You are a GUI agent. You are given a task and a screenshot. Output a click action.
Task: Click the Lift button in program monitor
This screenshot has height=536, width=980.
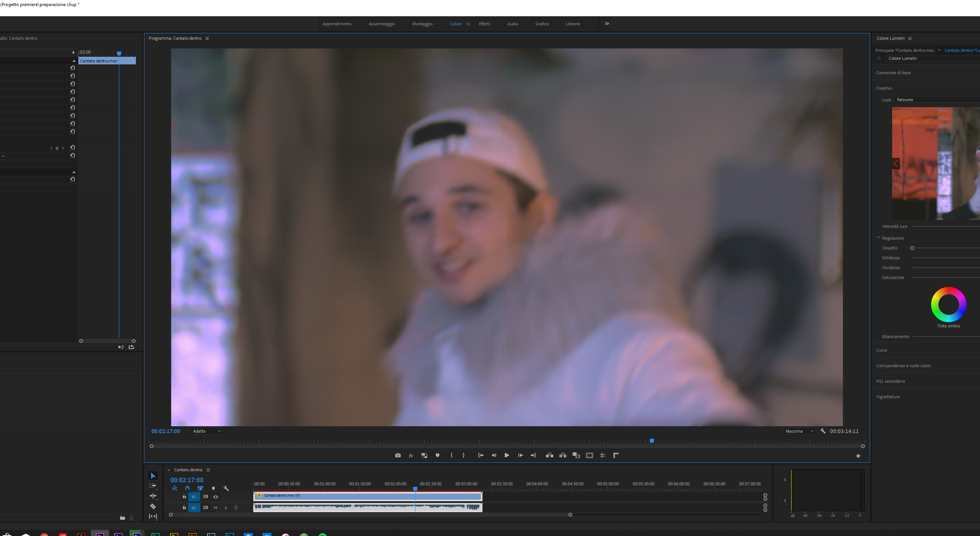549,455
